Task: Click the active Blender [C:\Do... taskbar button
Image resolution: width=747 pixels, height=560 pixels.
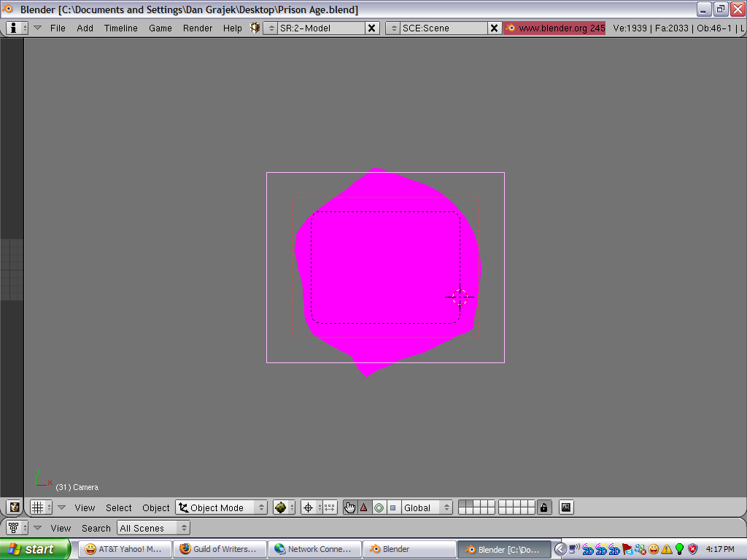Action: click(503, 549)
